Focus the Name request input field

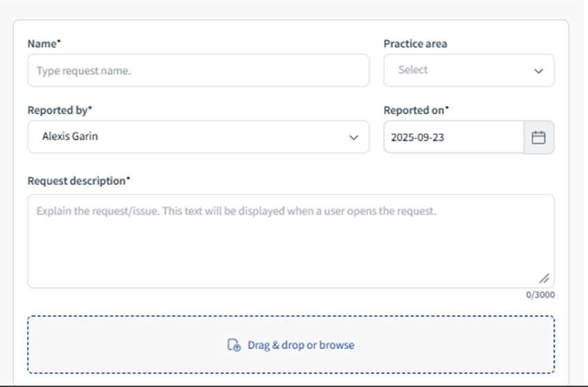point(199,71)
